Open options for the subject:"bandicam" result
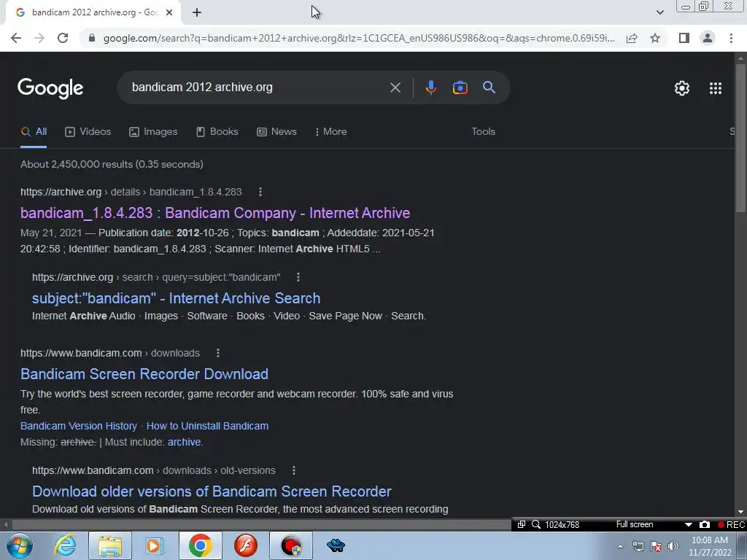The width and height of the screenshot is (747, 560). (298, 277)
